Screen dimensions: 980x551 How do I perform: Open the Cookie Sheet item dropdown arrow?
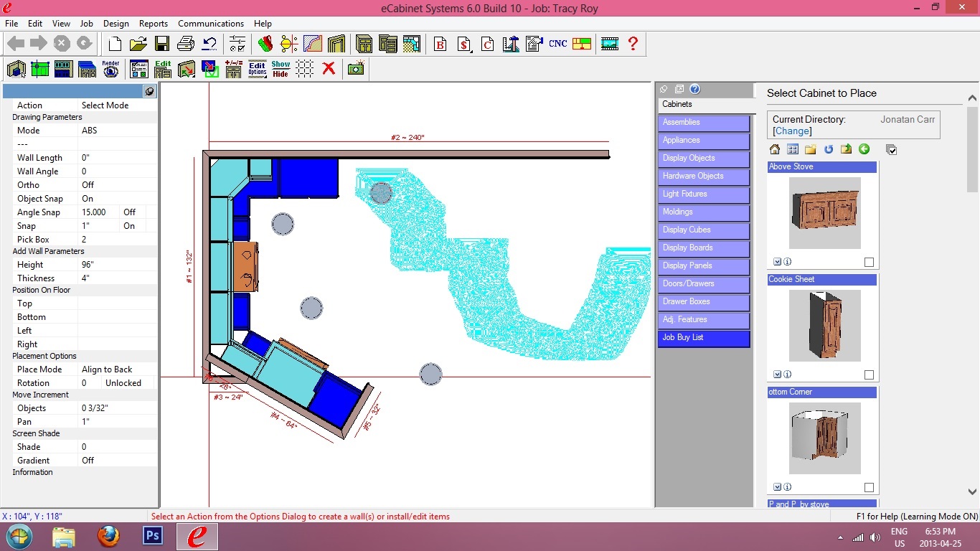point(777,375)
